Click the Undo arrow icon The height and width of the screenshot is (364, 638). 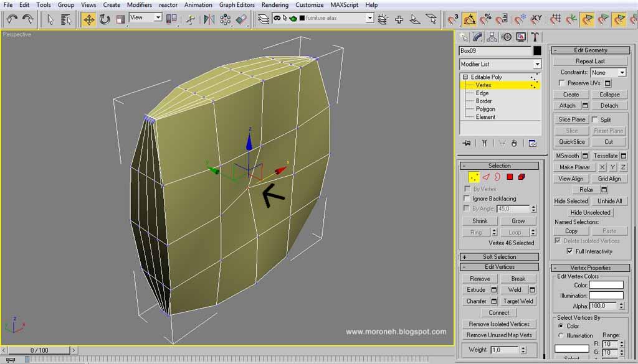point(12,20)
